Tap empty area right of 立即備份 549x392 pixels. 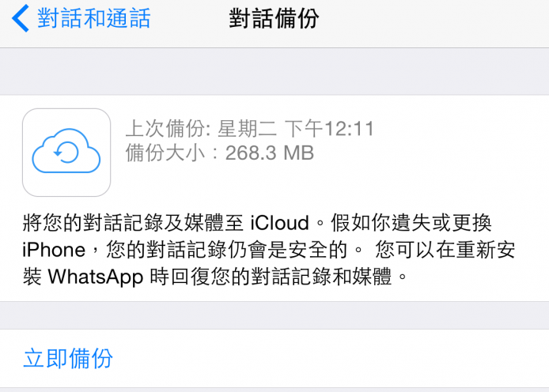pos(356,359)
